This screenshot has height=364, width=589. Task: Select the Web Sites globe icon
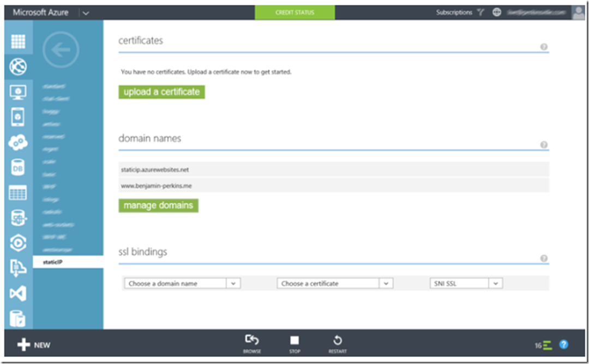pos(18,67)
